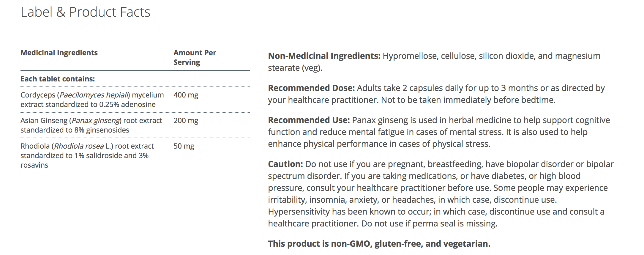Image resolution: width=644 pixels, height=255 pixels.
Task: Click the Rhodiola ingredient name
Action: (x=35, y=146)
